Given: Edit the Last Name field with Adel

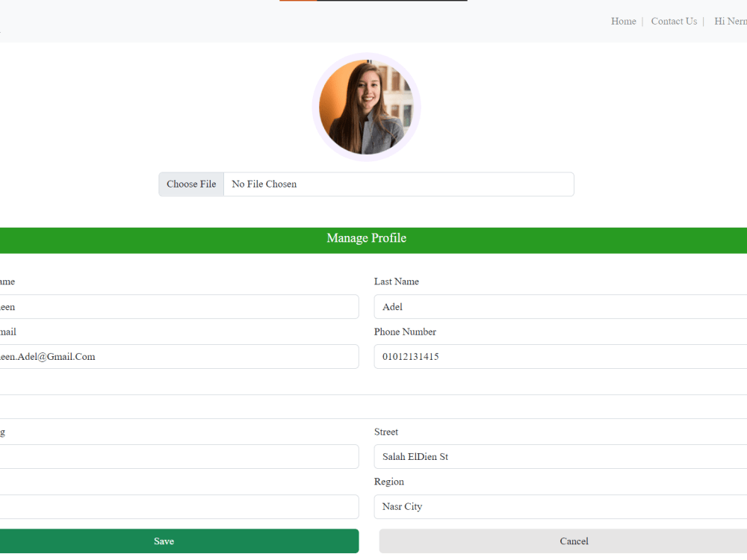Looking at the screenshot, I should click(560, 307).
